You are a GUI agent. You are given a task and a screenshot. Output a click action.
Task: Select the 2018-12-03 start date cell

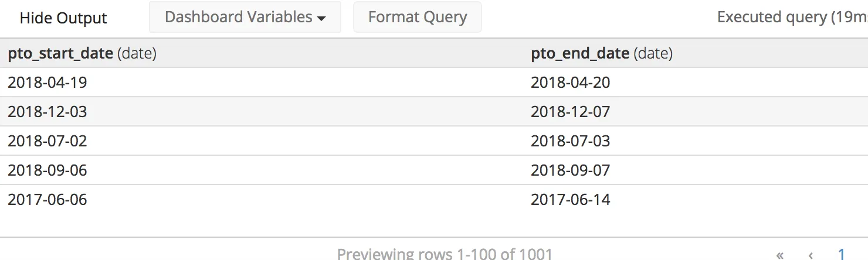tap(48, 112)
